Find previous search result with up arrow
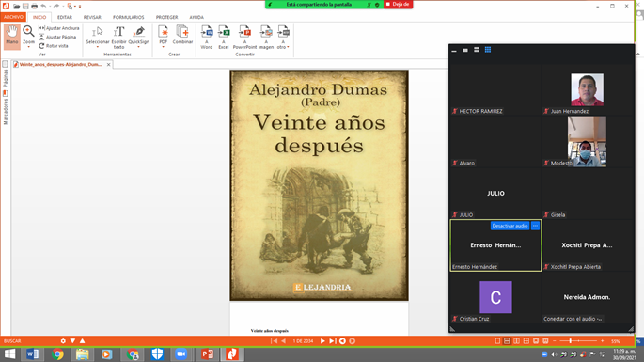644x362 pixels. [82, 341]
